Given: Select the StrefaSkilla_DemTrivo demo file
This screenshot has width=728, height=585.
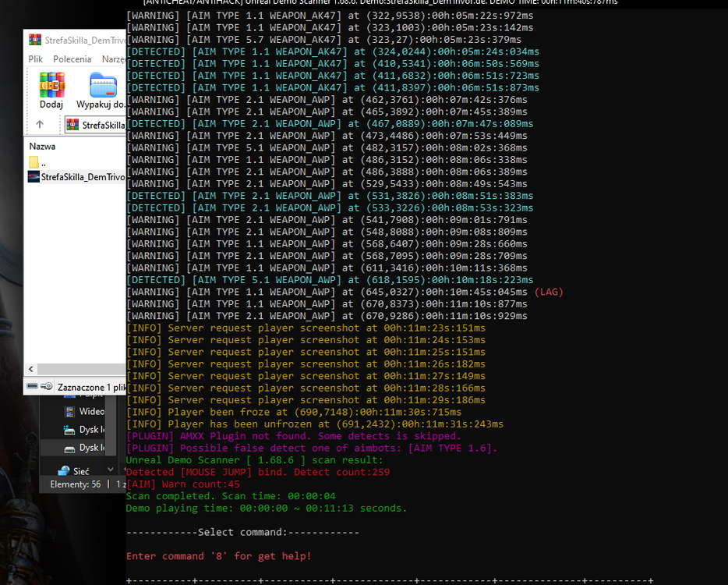Looking at the screenshot, I should coord(76,177).
